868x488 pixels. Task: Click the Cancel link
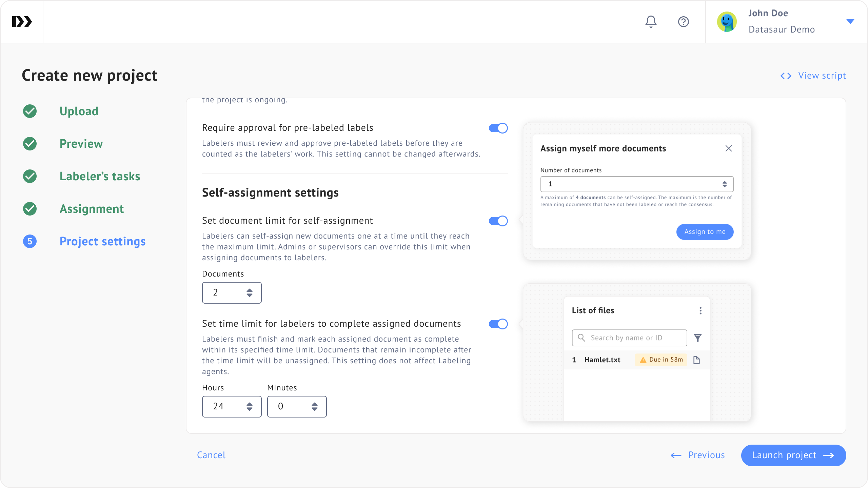211,455
